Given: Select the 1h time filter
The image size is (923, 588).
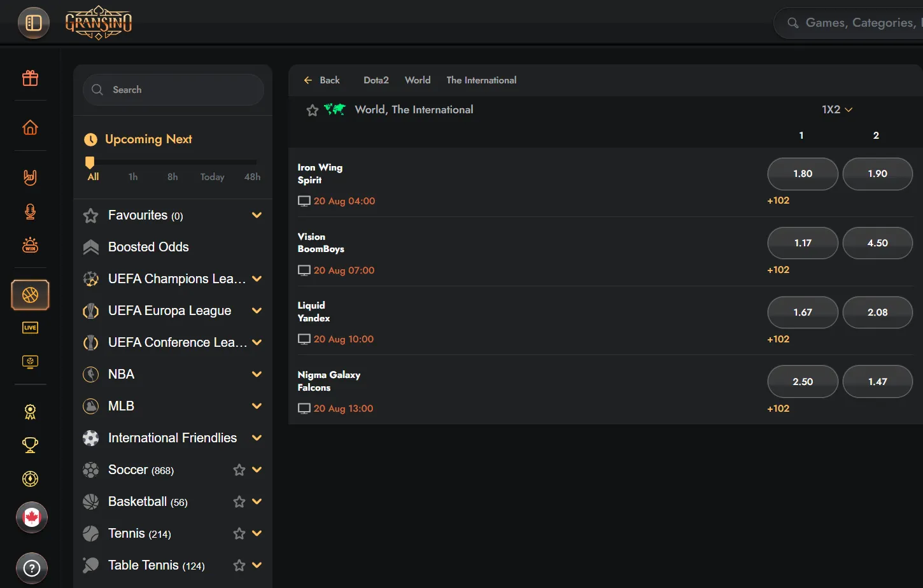Looking at the screenshot, I should tap(133, 177).
